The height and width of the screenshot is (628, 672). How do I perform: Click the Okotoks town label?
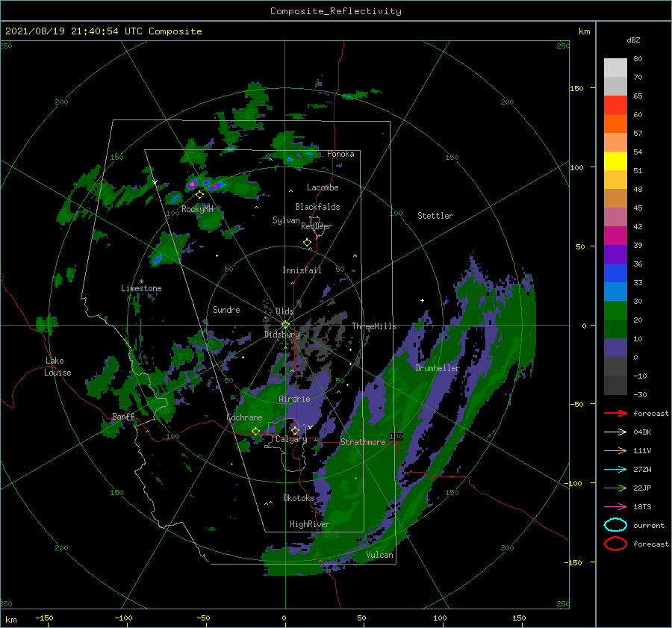[x=299, y=498]
